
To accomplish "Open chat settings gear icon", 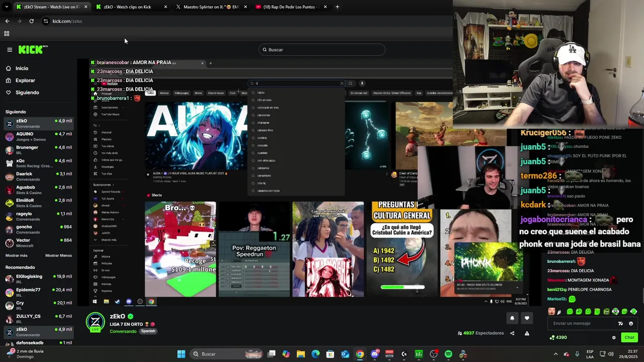I will pyautogui.click(x=614, y=337).
